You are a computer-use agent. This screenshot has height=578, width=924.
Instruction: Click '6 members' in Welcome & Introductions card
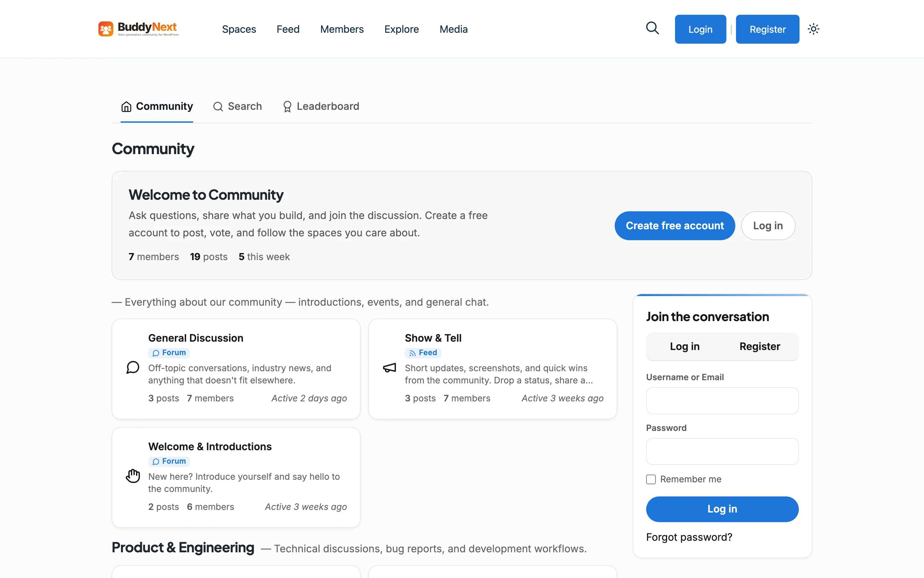tap(210, 506)
